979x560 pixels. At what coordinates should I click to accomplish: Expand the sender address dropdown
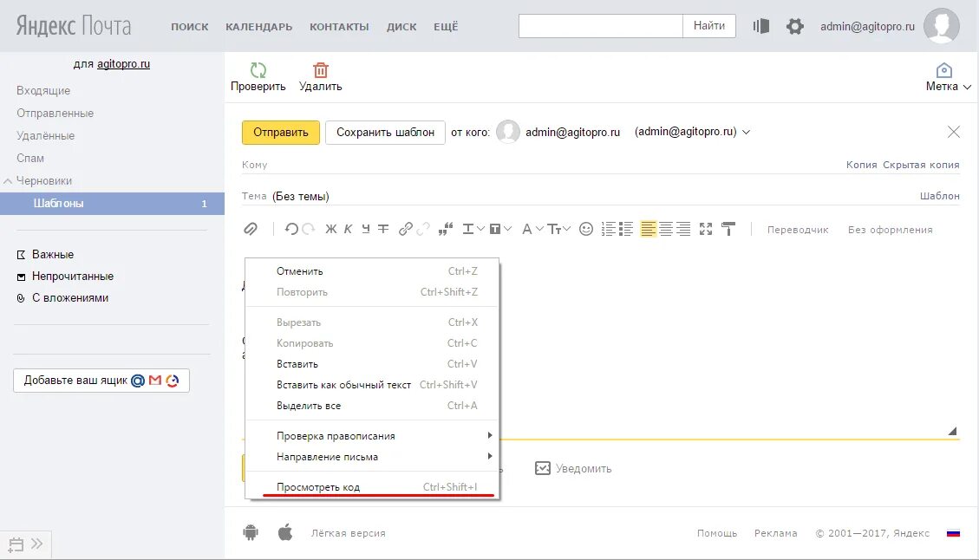point(746,132)
